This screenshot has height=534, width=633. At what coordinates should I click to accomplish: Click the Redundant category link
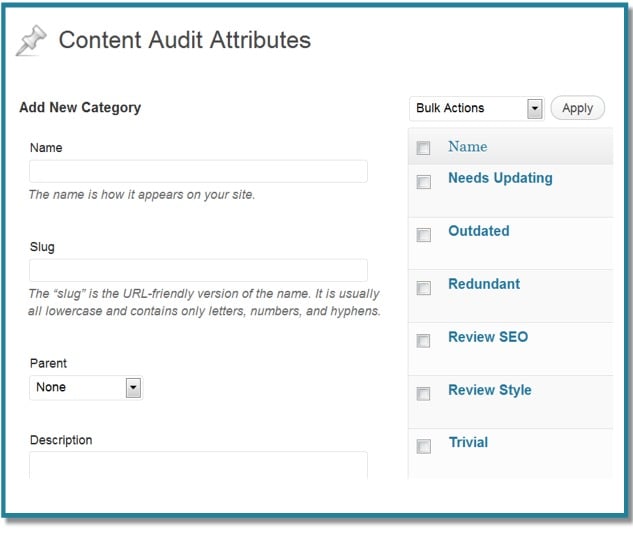click(x=484, y=284)
